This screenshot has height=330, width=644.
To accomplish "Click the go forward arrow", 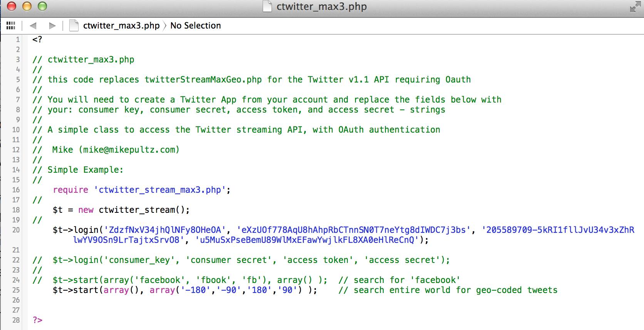I will (52, 26).
